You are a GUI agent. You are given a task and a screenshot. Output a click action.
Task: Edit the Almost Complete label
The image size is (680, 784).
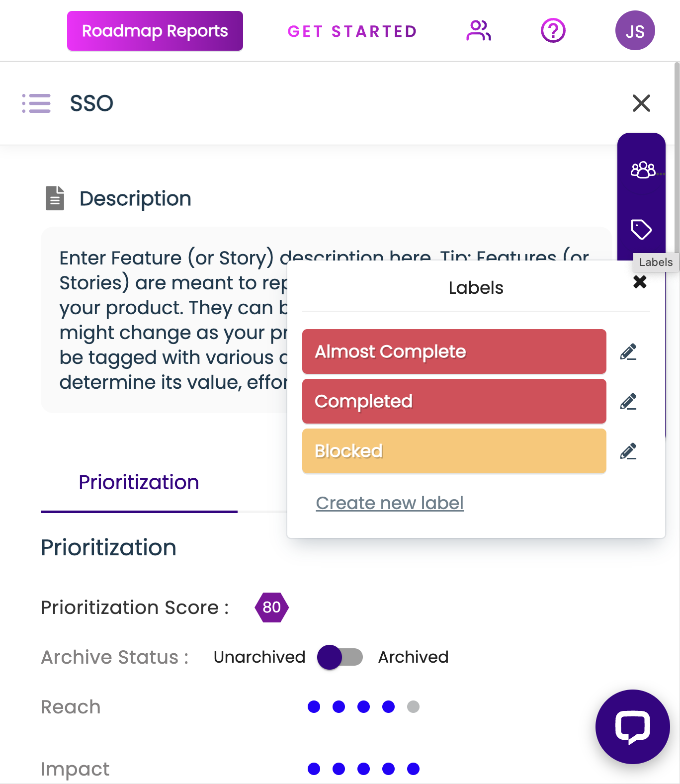point(628,352)
